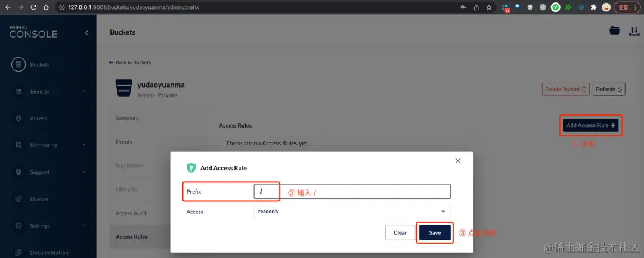Open the object browser folder icon
Viewport: 644px width, 258px height.
(614, 31)
